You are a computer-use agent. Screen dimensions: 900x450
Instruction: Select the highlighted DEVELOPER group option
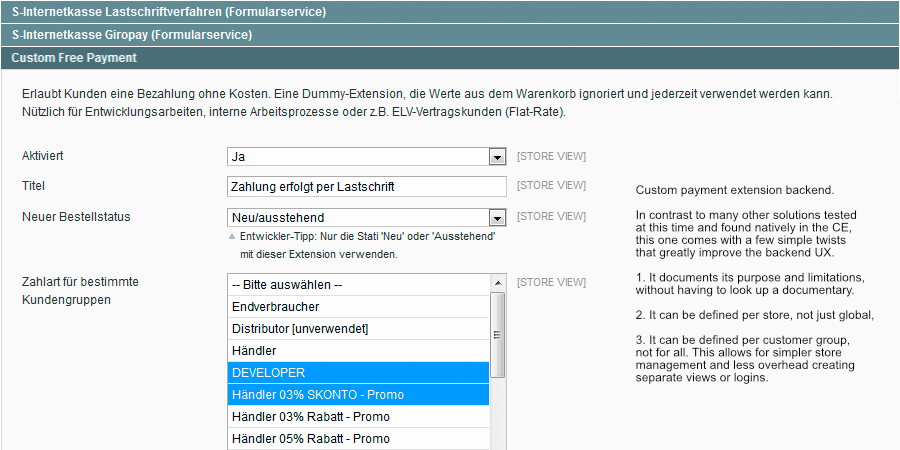tap(359, 373)
